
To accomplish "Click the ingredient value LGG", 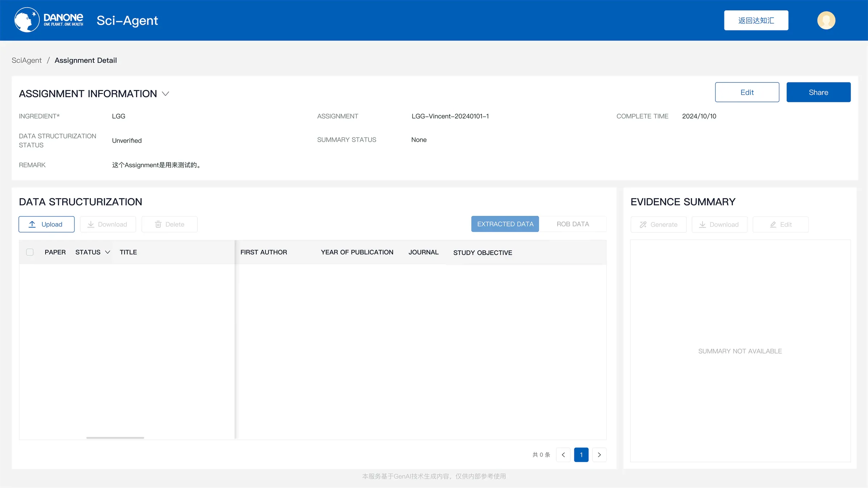I will (119, 116).
